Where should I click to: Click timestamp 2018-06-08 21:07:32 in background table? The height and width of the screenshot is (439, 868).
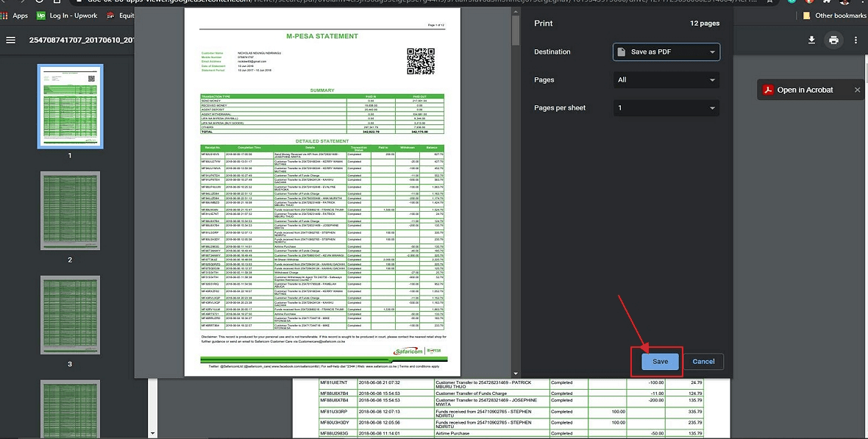point(379,382)
